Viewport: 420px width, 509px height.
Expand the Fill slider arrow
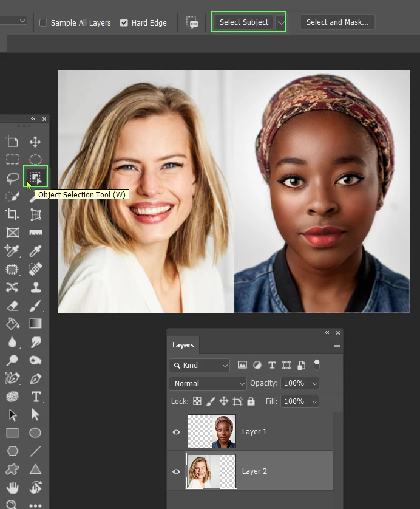click(x=314, y=401)
